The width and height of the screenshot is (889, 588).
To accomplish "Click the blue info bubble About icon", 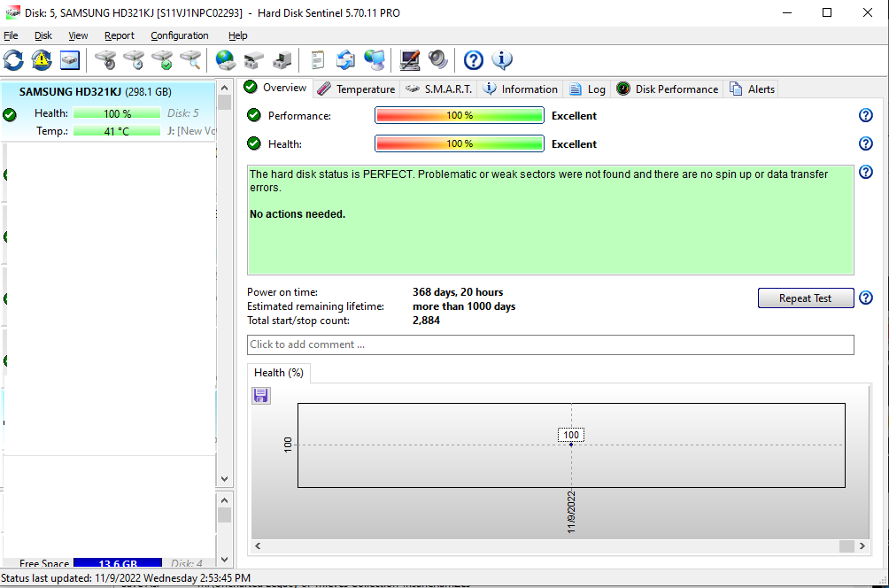I will tap(502, 60).
